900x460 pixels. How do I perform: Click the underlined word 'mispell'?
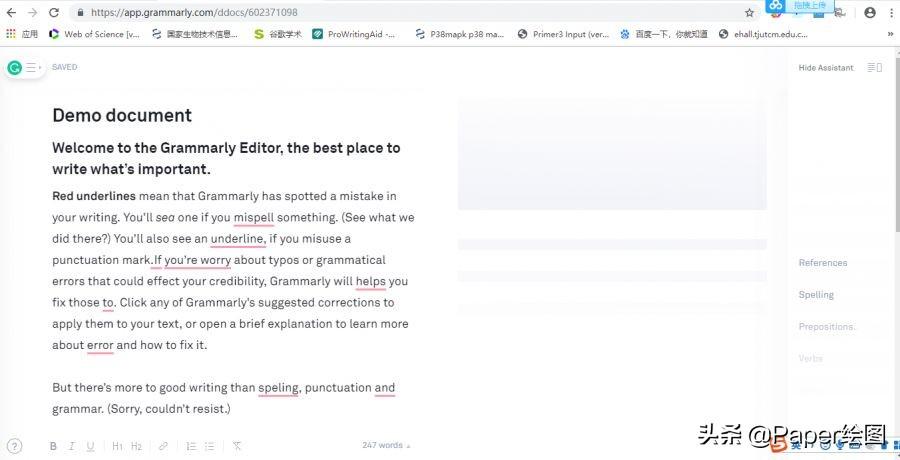pyautogui.click(x=254, y=218)
